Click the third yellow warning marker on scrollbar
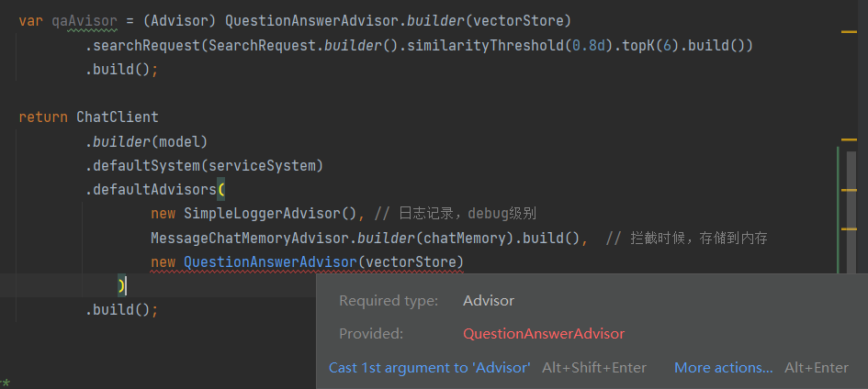The height and width of the screenshot is (389, 868). [x=849, y=190]
